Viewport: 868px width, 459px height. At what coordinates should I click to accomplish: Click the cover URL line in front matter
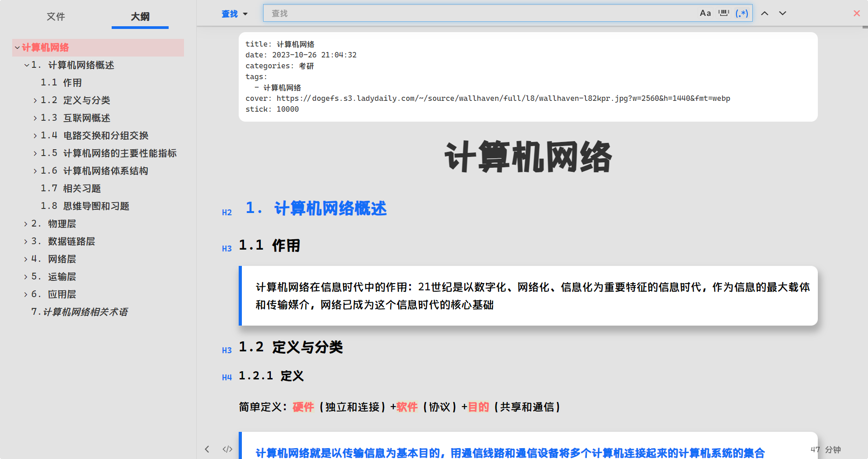pyautogui.click(x=488, y=99)
